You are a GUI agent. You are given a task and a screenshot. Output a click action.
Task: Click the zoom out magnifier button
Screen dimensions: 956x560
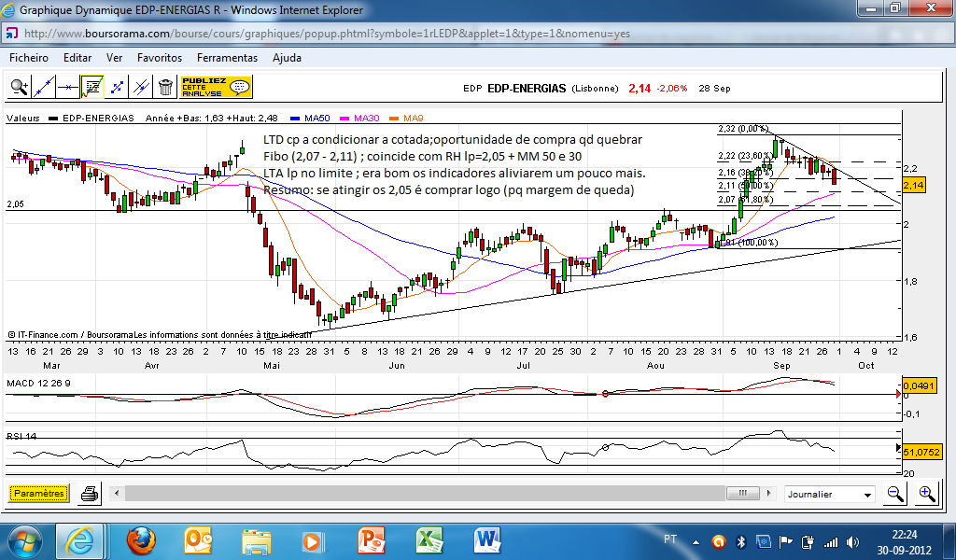coord(895,494)
